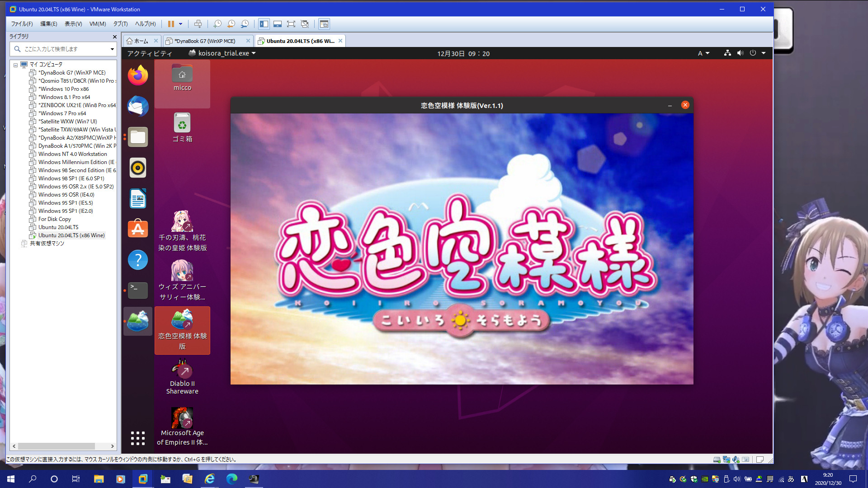Open the VM(M) menu
Image resolution: width=868 pixels, height=488 pixels.
click(x=98, y=24)
